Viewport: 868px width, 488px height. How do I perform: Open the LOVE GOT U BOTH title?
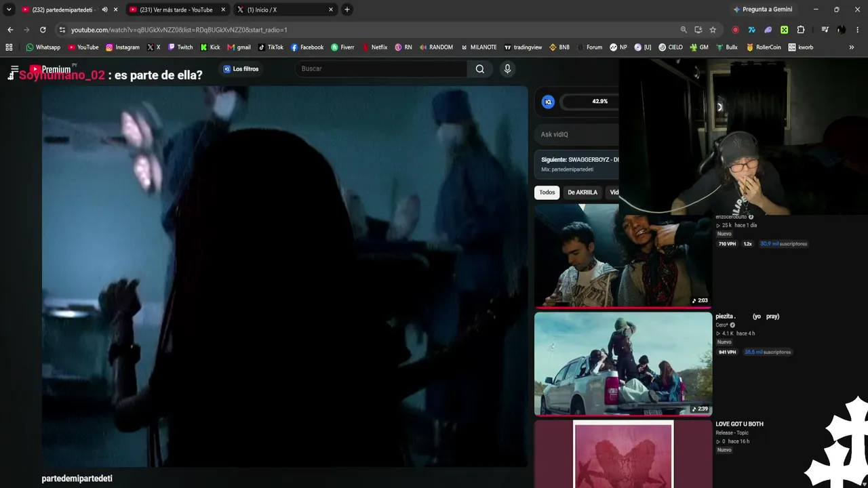tap(739, 424)
